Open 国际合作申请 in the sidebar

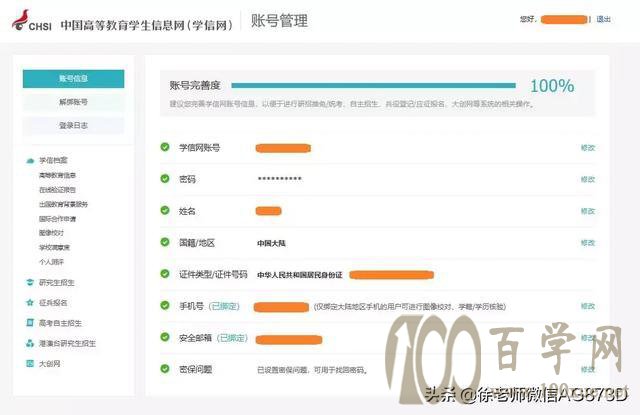click(x=58, y=219)
